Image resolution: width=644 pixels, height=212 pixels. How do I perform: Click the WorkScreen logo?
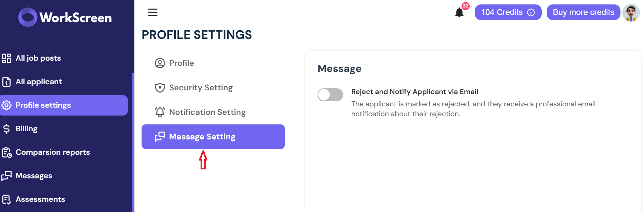click(x=65, y=17)
